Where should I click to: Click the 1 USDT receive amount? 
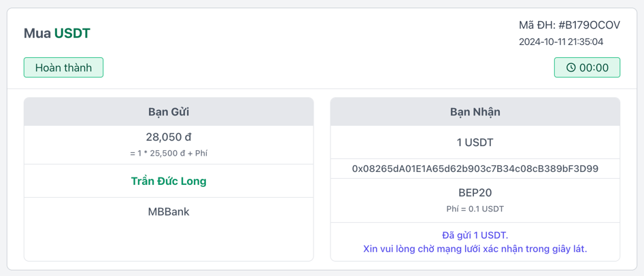475,143
